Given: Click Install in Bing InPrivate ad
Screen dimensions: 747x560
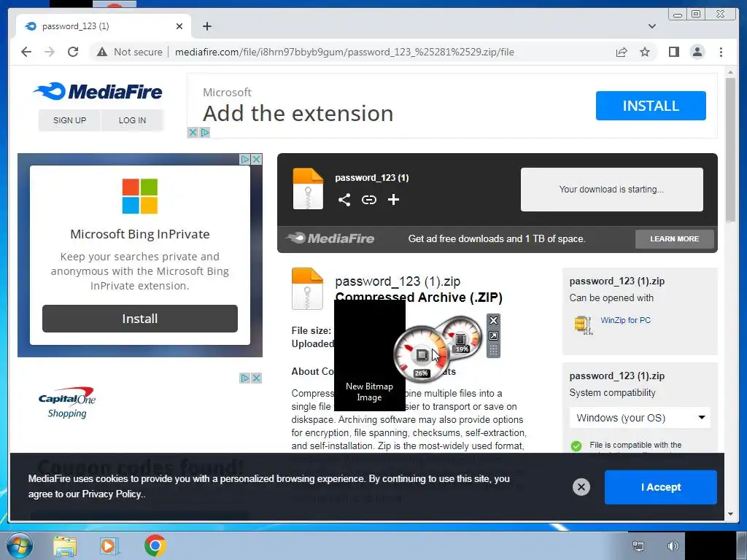Looking at the screenshot, I should pos(139,319).
